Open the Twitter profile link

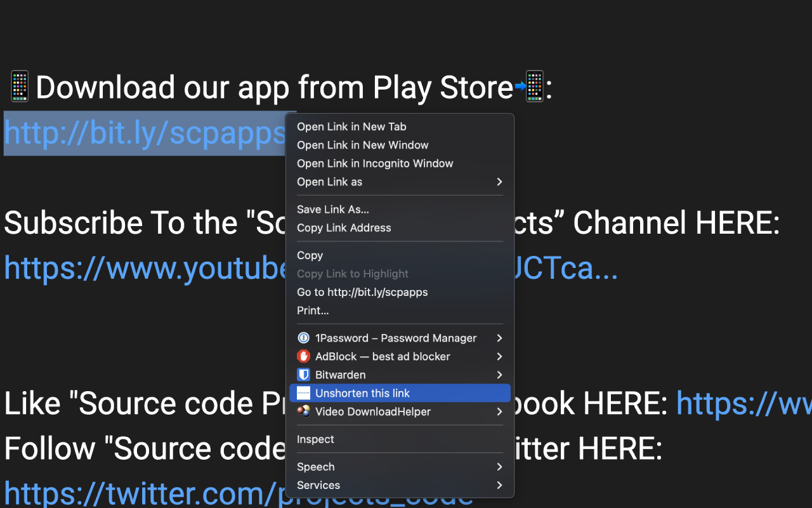click(145, 494)
